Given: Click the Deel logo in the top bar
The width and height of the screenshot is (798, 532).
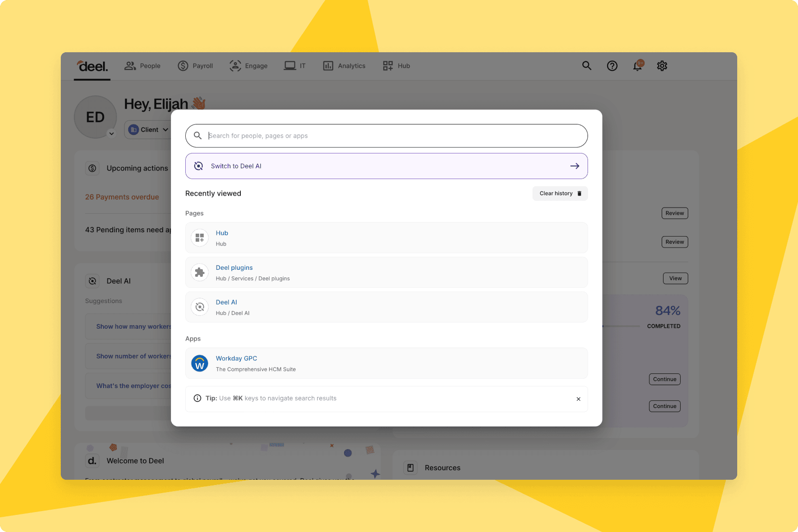Looking at the screenshot, I should coord(93,66).
